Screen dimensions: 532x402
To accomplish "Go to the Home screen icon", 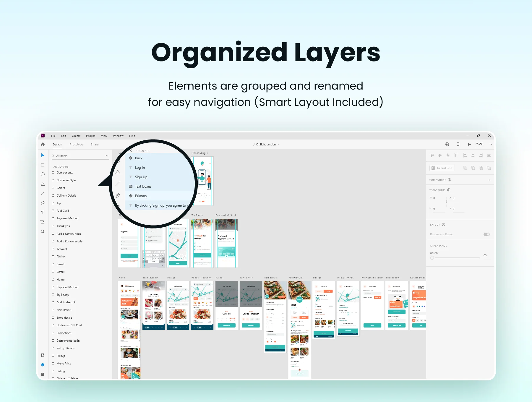I will pyautogui.click(x=43, y=144).
